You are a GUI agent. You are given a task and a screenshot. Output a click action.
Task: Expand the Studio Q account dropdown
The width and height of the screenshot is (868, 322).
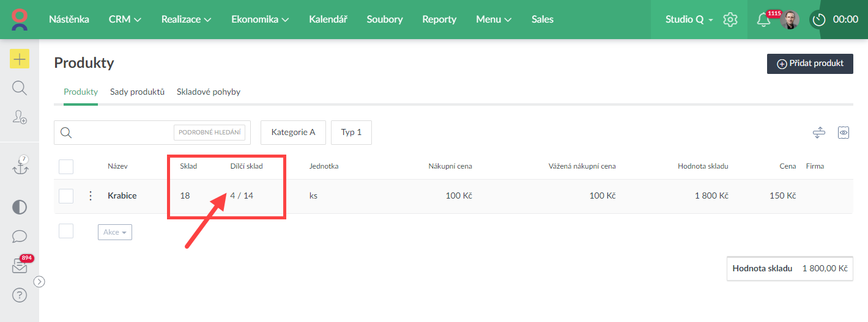(689, 20)
